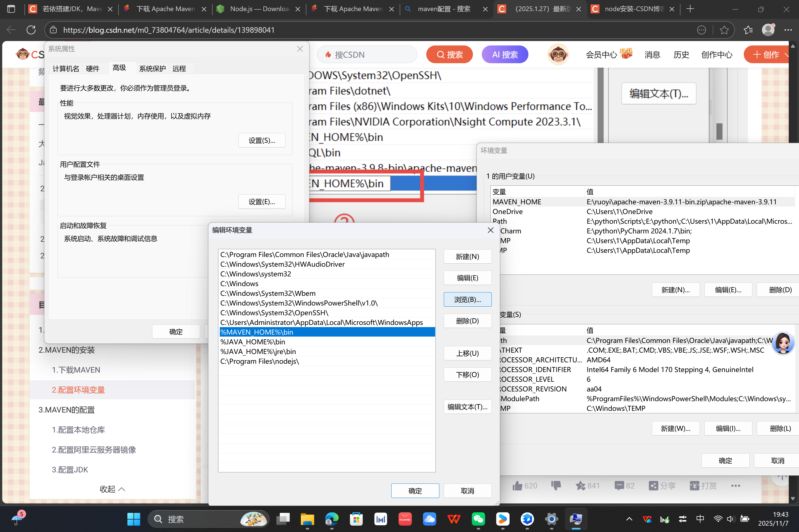Click the 分享 share icon below the article
This screenshot has height=532, width=799.
(654, 486)
